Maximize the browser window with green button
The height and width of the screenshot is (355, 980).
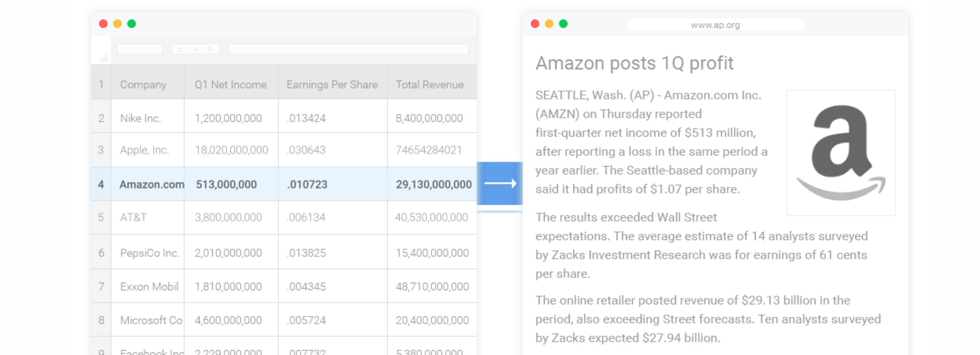pos(563,24)
